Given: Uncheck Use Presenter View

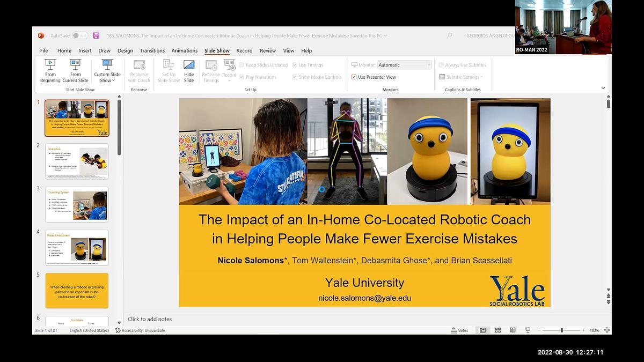Looking at the screenshot, I should tap(354, 77).
